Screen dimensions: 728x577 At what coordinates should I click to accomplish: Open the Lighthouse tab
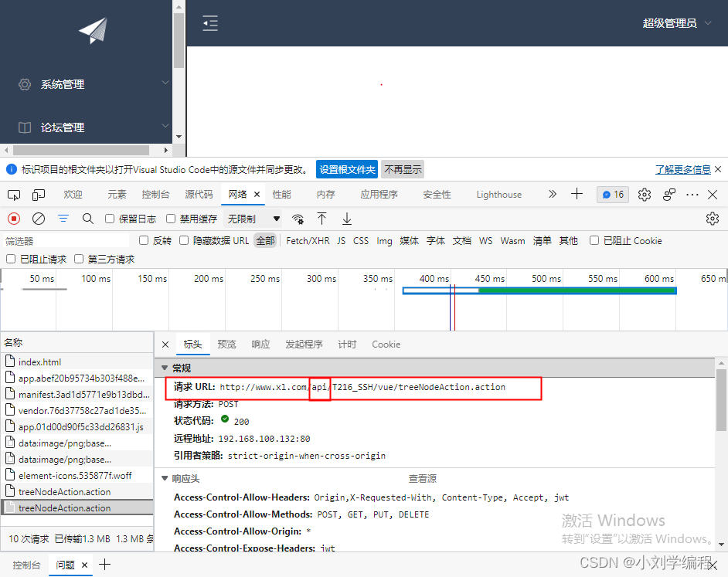tap(499, 195)
